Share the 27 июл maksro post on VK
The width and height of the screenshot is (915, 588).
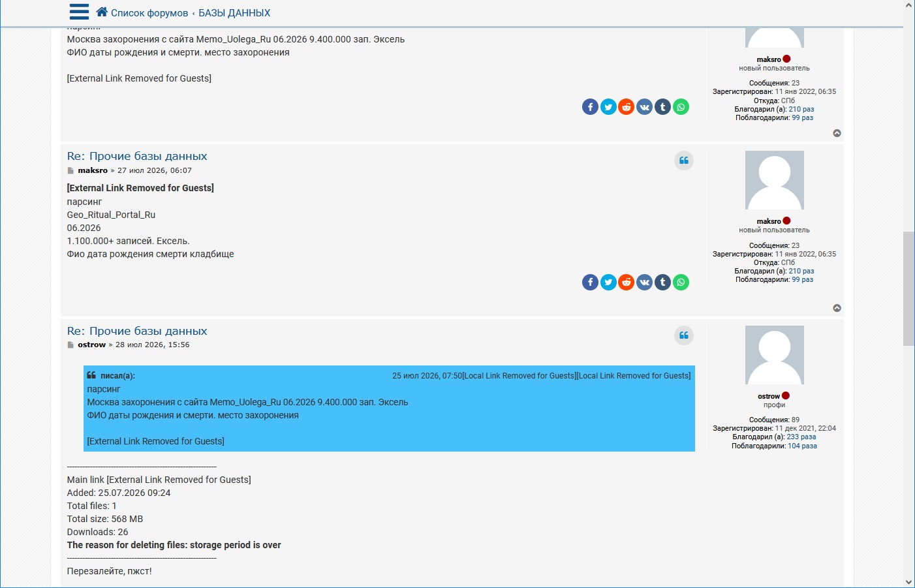pos(644,282)
